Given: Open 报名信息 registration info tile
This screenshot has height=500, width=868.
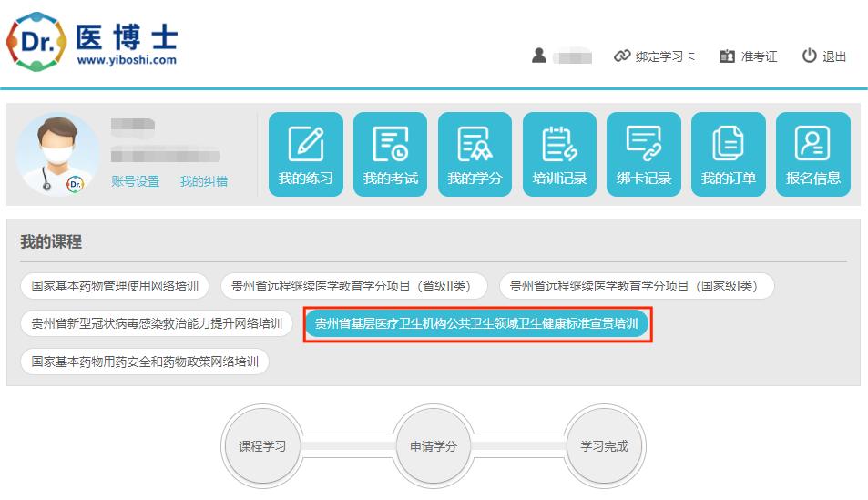Looking at the screenshot, I should click(812, 154).
